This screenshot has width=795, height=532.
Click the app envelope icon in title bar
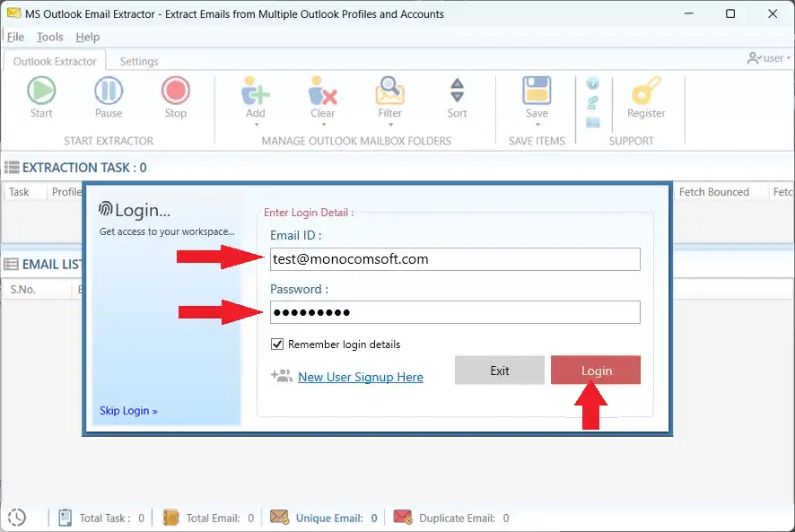pyautogui.click(x=13, y=13)
